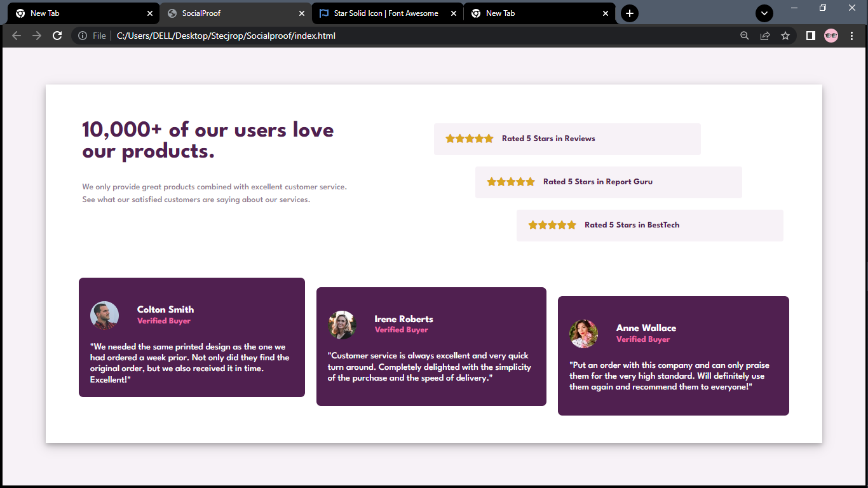Bookmark this page with the star
The image size is (868, 488).
[x=785, y=36]
